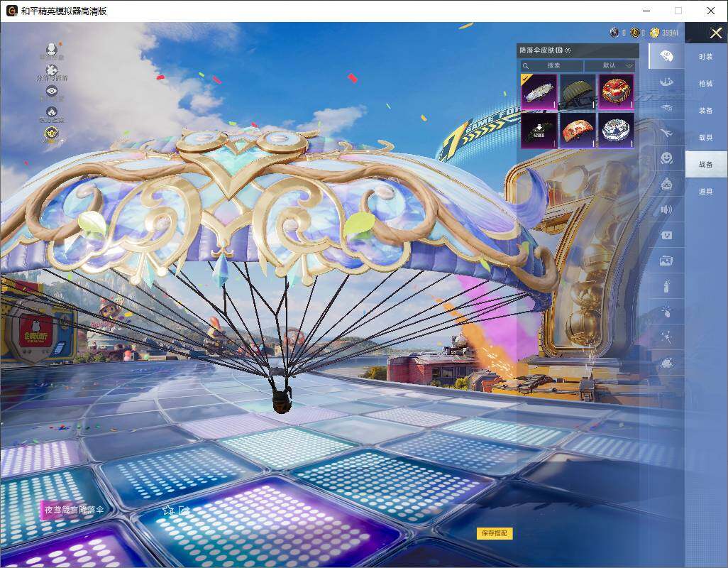Click the 分解与拆解 puzzle icon

tap(52, 70)
